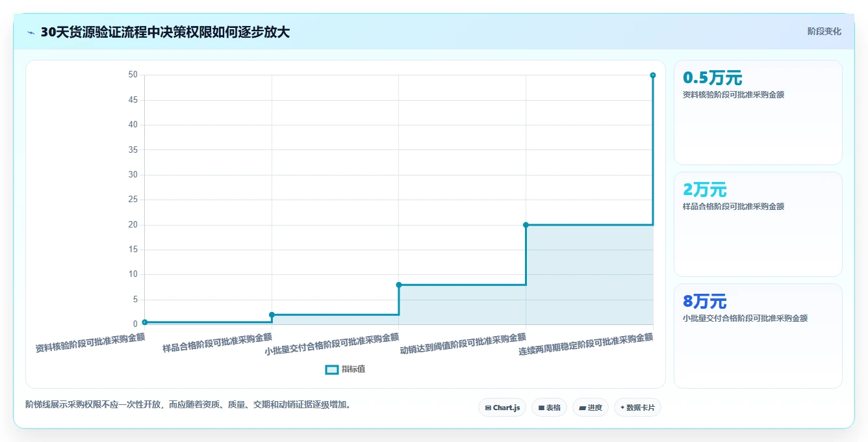
Task: Click the data point at value 2
Action: 272,315
